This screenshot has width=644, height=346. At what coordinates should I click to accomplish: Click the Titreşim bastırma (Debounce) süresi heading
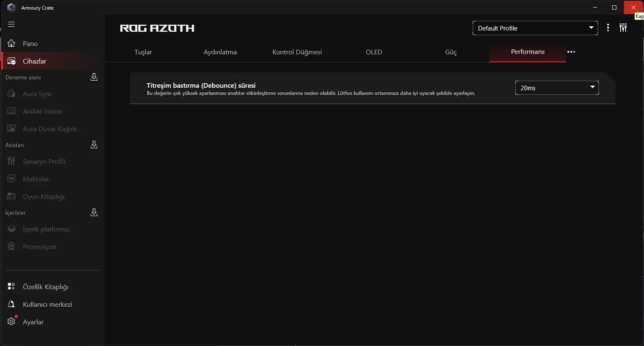[x=201, y=85]
